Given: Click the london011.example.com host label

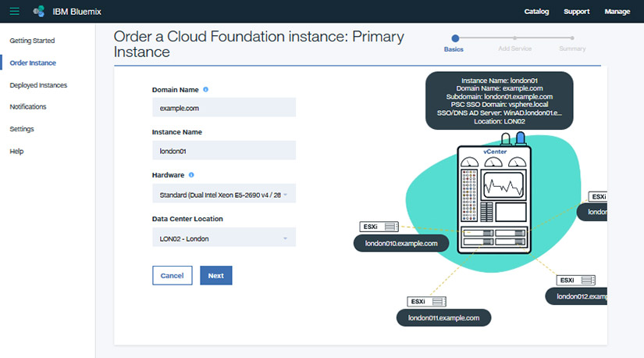Looking at the screenshot, I should [x=443, y=318].
